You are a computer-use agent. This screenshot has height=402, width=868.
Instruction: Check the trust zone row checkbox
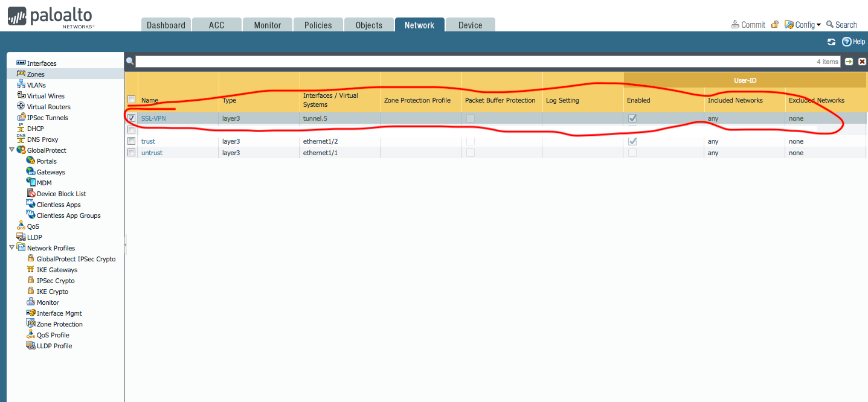131,141
